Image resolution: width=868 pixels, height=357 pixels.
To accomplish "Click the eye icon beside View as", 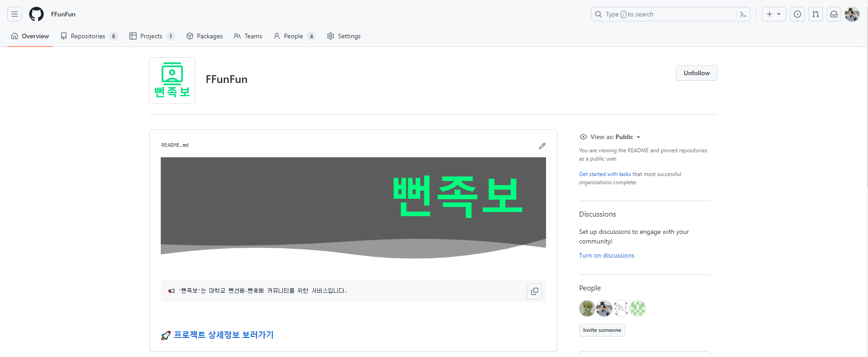I will click(583, 137).
